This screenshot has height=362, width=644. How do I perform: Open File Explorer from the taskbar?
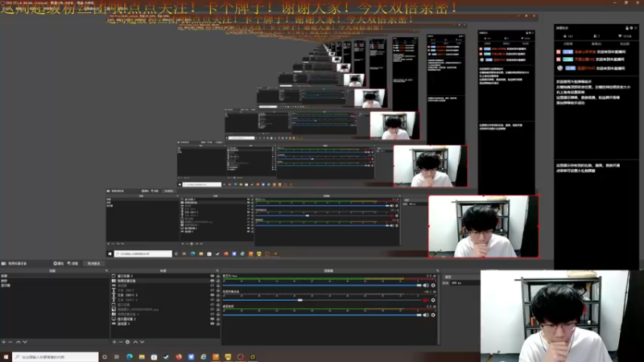[x=142, y=357]
